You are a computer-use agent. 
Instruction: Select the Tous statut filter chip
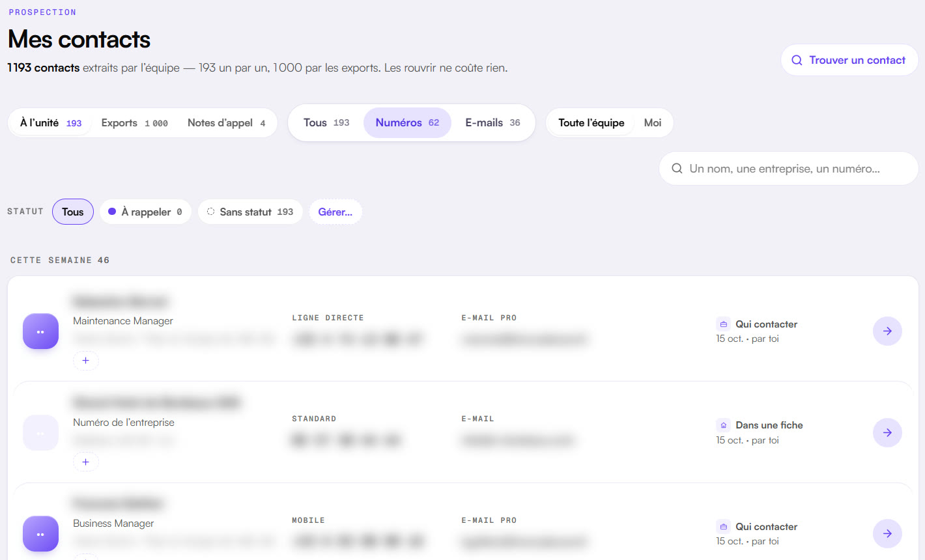click(73, 212)
